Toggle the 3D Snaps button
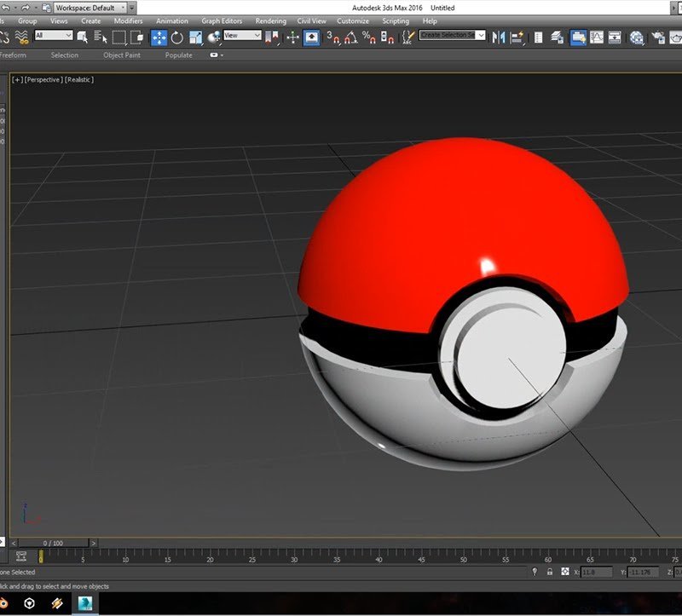The image size is (682, 616). pyautogui.click(x=334, y=37)
